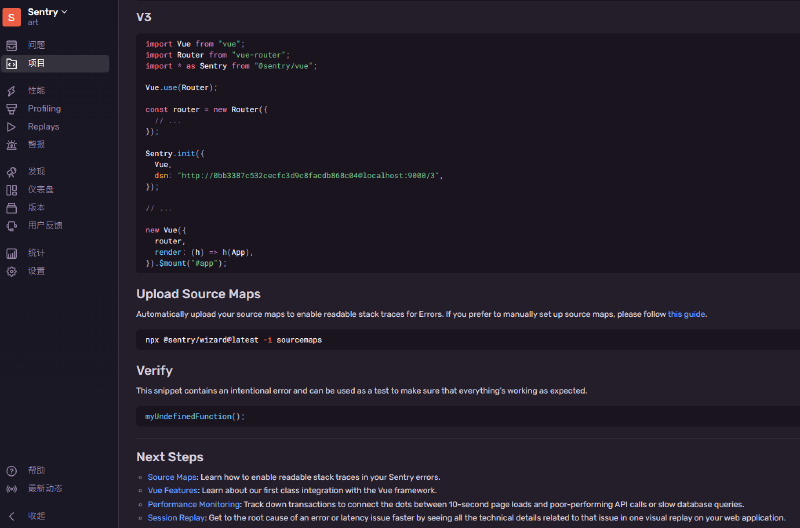This screenshot has width=800, height=528.
Task: Open Issues (问题) in the sidebar
Action: click(x=36, y=45)
